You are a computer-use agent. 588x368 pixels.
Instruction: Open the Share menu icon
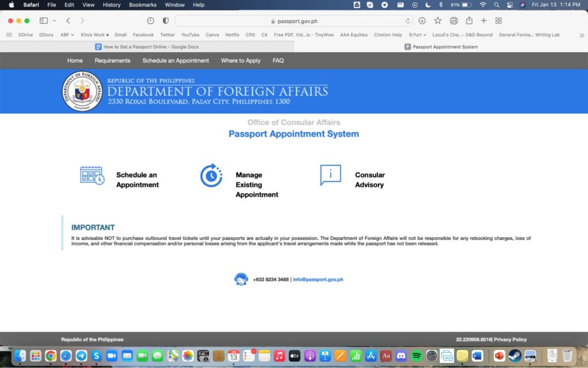(x=469, y=21)
